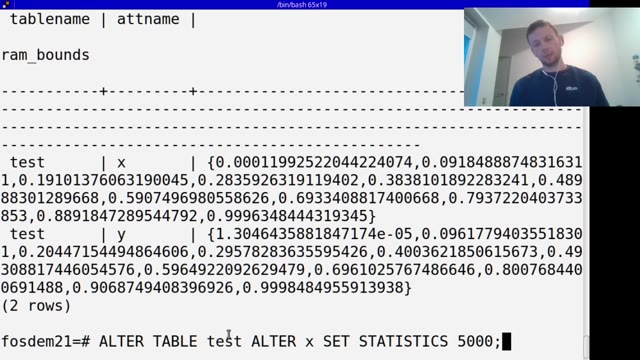
Task: Click the '(2 rows)' result count
Action: point(36,306)
